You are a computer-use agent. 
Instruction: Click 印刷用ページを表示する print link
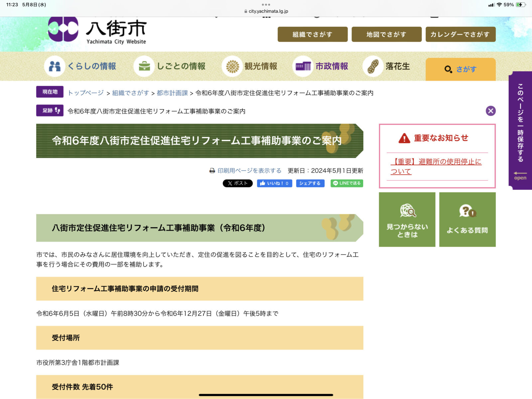249,171
